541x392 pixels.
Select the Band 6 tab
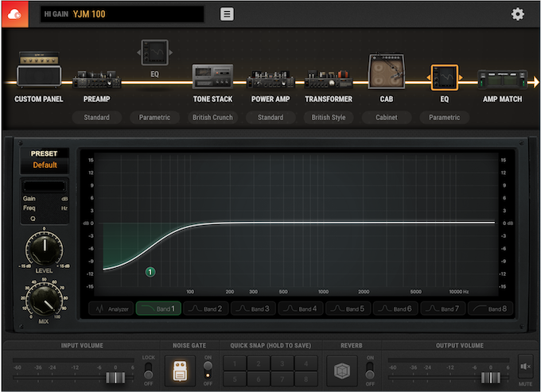point(395,309)
